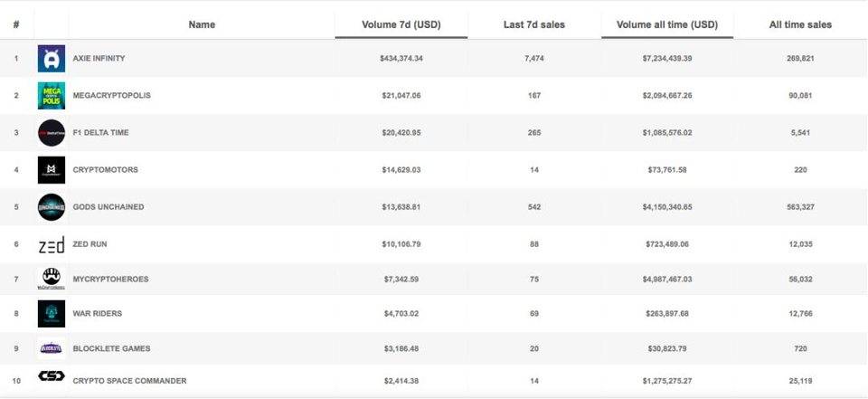The image size is (868, 399).
Task: Sort by All time sales header
Action: coord(800,24)
